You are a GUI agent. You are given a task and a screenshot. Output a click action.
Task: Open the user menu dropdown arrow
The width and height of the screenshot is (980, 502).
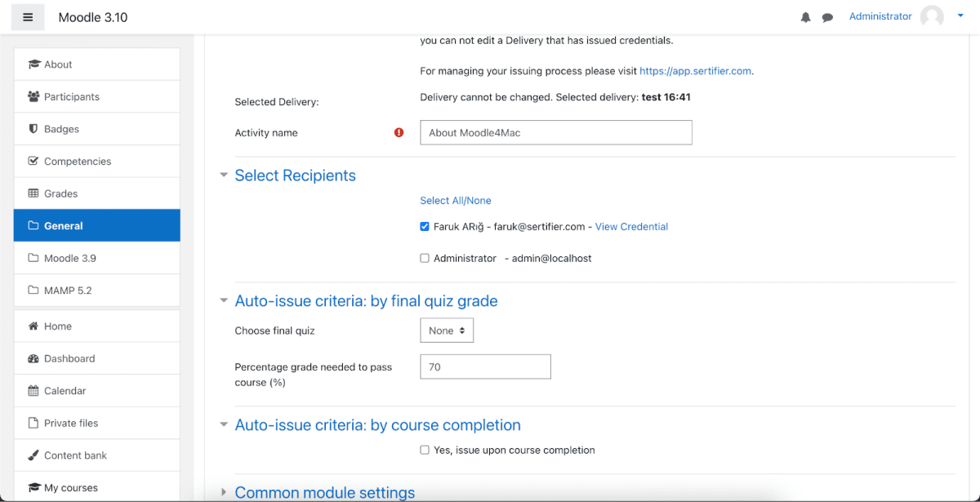[960, 16]
